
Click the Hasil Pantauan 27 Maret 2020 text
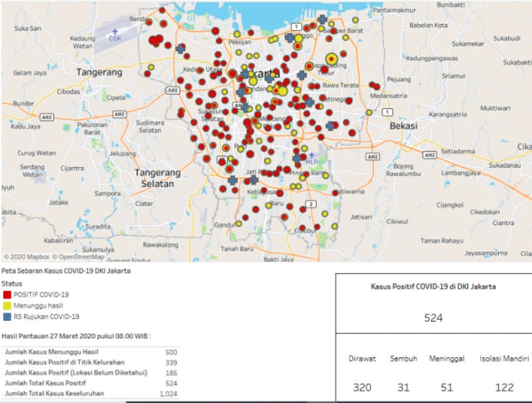point(76,337)
